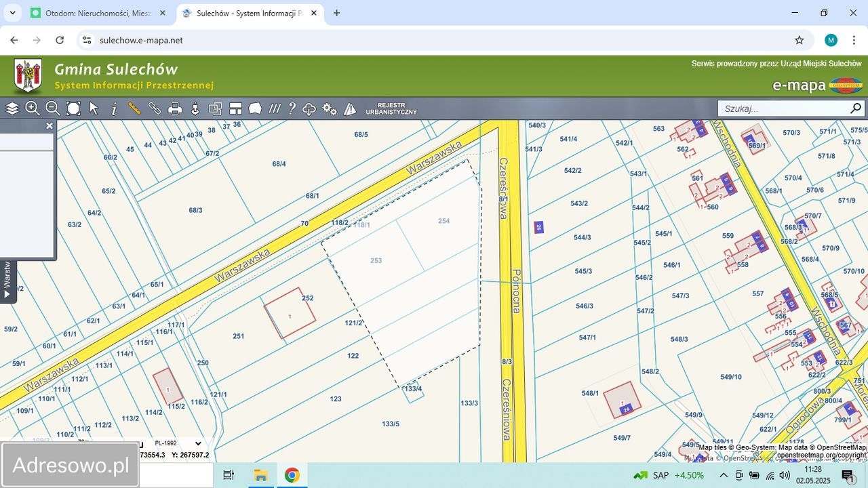868x488 pixels.
Task: Click Chrome icon on taskbar
Action: coord(292,475)
